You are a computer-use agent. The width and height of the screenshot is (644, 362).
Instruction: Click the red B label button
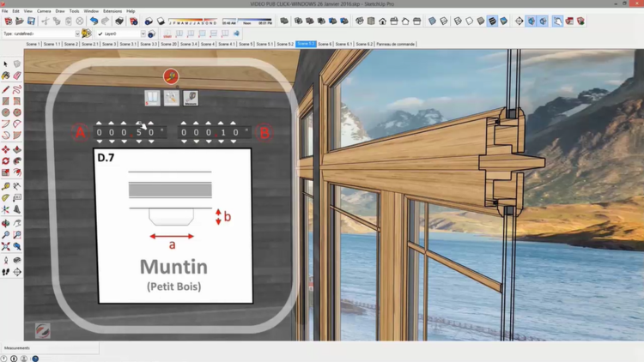coord(264,133)
